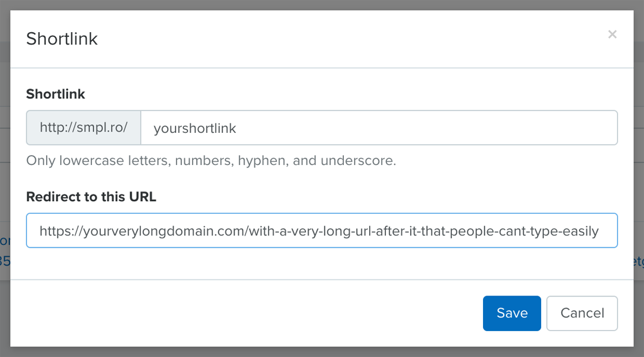644x357 pixels.
Task: Place cursor on the yourverylongdomain.com text
Action: 163,231
